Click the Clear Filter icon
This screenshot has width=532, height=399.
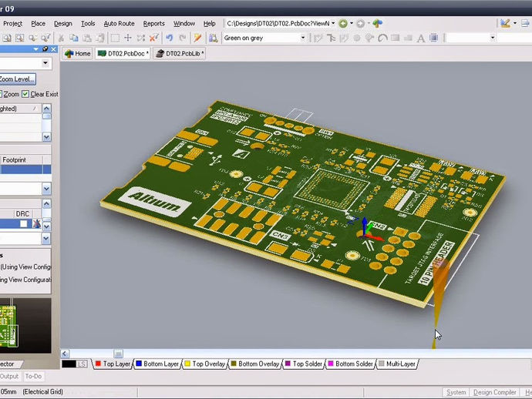[x=153, y=38]
